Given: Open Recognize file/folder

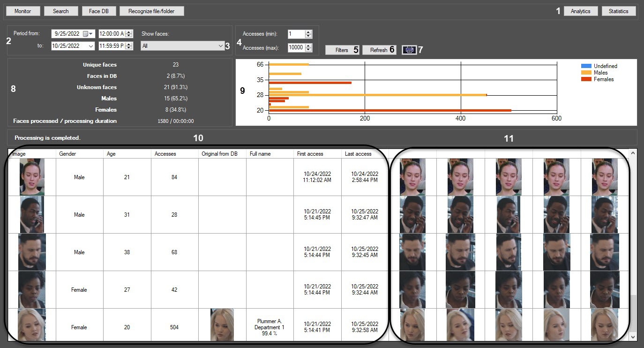Looking at the screenshot, I should (151, 11).
